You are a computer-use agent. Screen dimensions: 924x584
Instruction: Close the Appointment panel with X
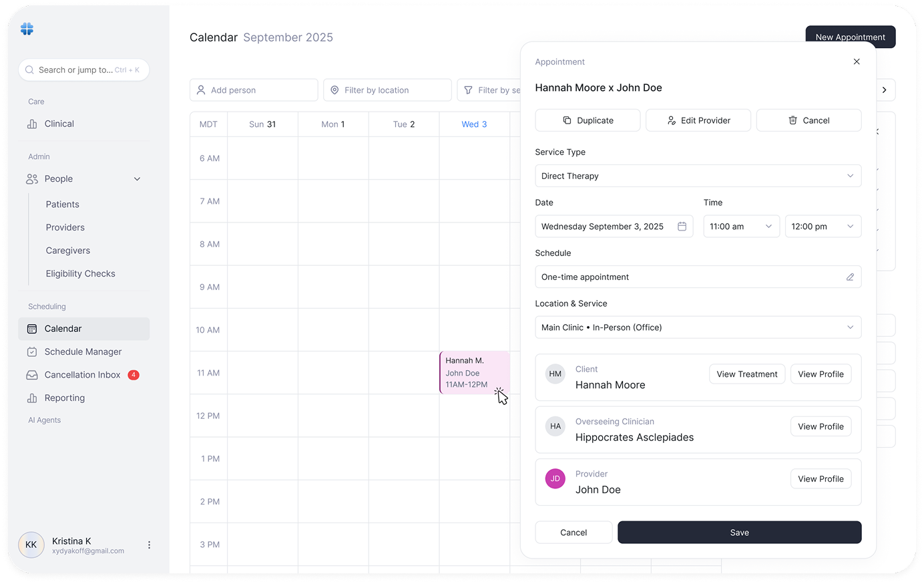pyautogui.click(x=857, y=61)
